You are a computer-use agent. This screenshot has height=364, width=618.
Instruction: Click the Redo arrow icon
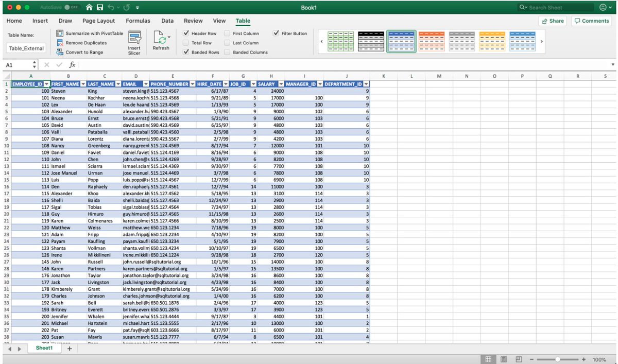coord(126,8)
